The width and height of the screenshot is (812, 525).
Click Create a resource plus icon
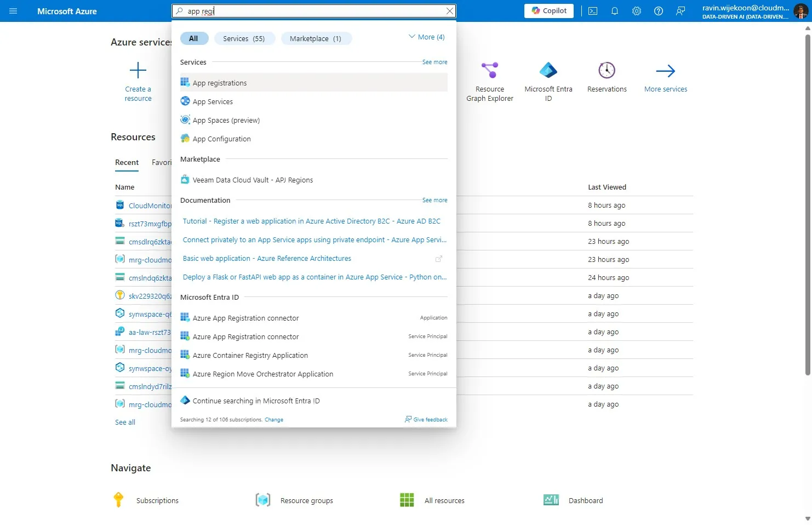(x=138, y=70)
